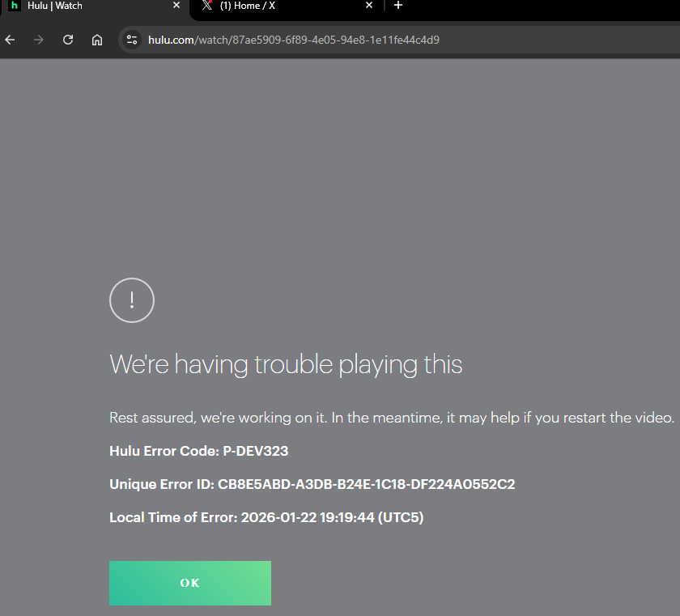The width and height of the screenshot is (680, 616).
Task: Click the browser Forward arrow
Action: [39, 40]
